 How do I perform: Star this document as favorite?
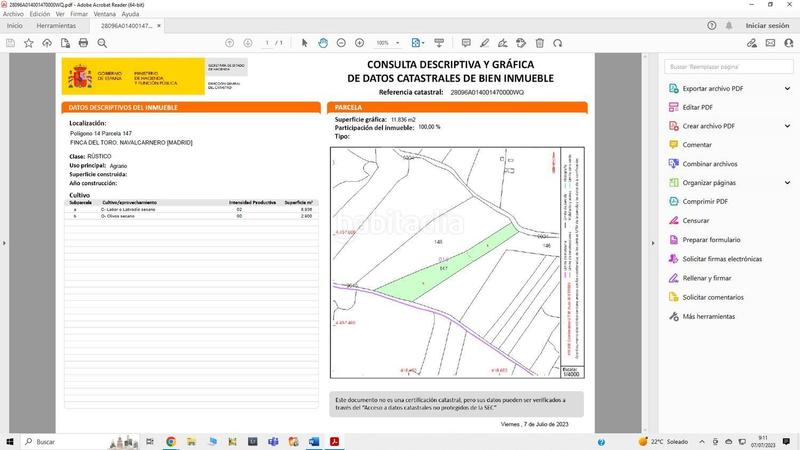click(28, 43)
